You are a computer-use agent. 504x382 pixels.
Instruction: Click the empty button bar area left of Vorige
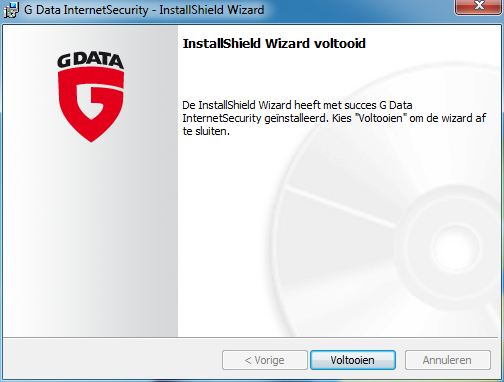tap(112, 360)
